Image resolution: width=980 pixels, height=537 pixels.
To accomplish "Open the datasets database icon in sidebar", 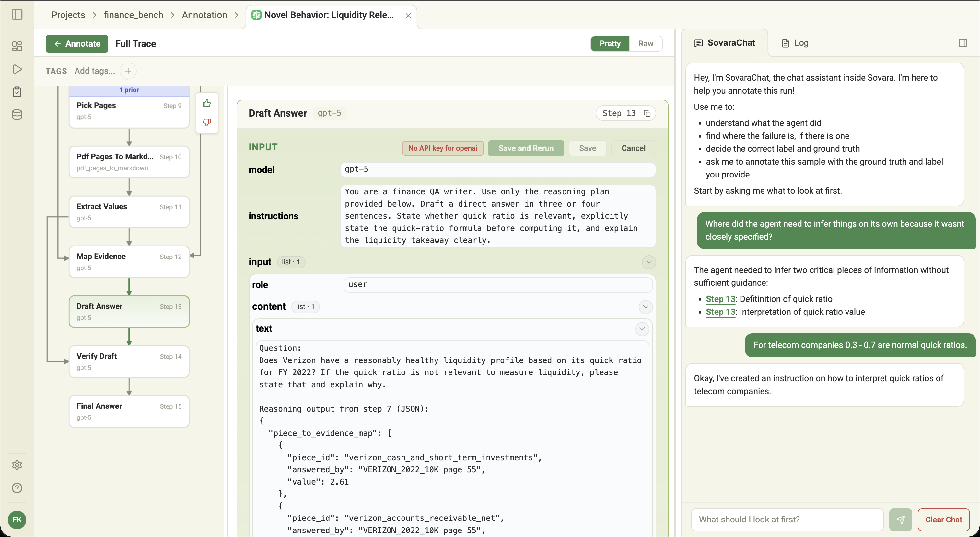I will point(17,114).
